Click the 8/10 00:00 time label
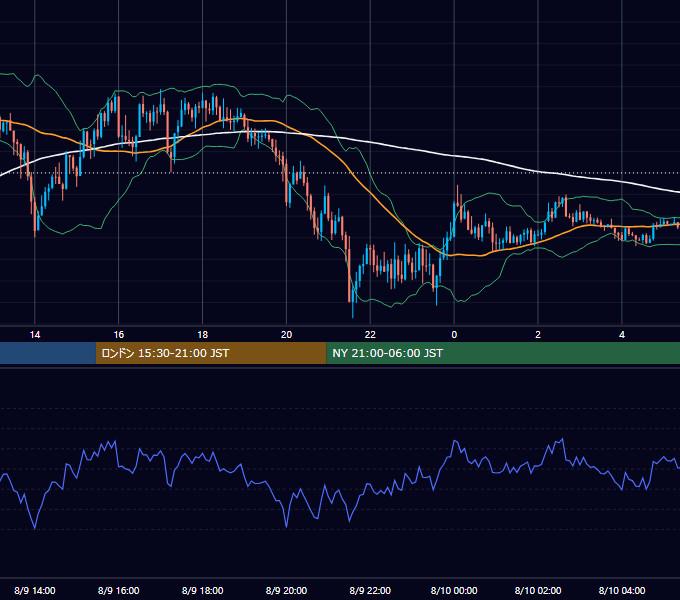Screen dimensions: 680x600 pos(454,590)
